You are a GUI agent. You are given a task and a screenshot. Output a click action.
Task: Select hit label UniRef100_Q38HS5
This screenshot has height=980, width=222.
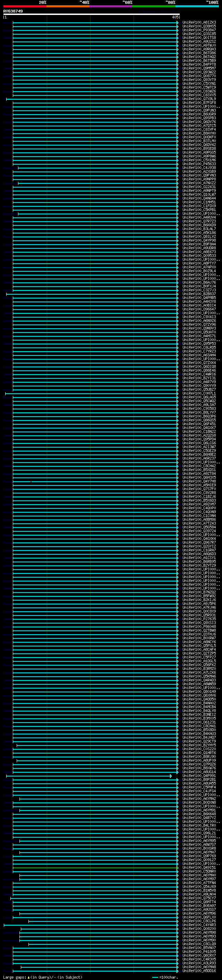pos(199,26)
